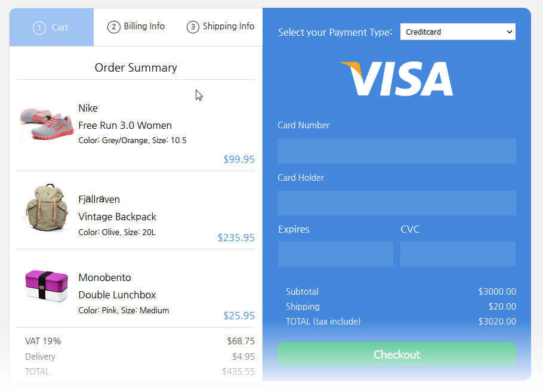Click the Color: Pink, Size: Medium text
This screenshot has width=543, height=392.
click(124, 311)
